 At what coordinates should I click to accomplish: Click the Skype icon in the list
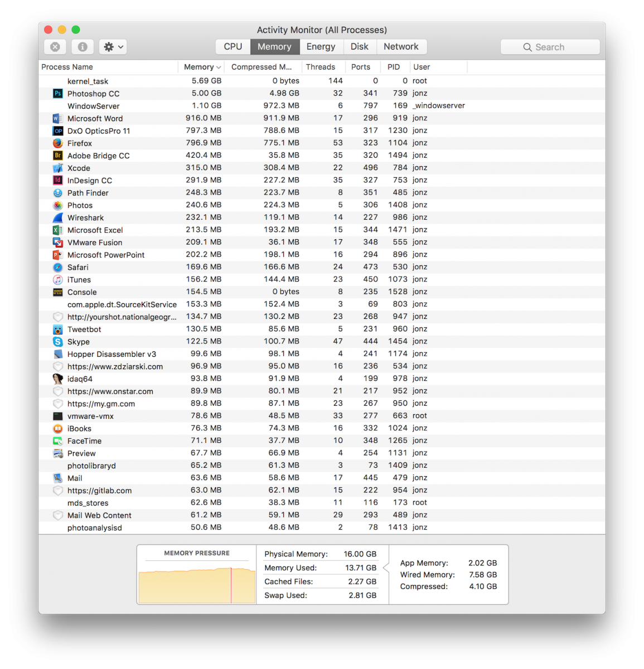pos(57,341)
